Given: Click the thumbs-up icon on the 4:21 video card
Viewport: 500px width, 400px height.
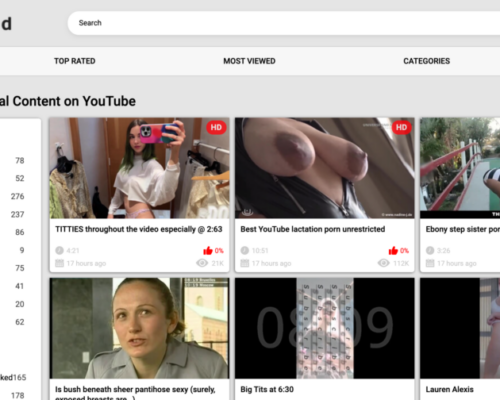Looking at the screenshot, I should [x=208, y=250].
